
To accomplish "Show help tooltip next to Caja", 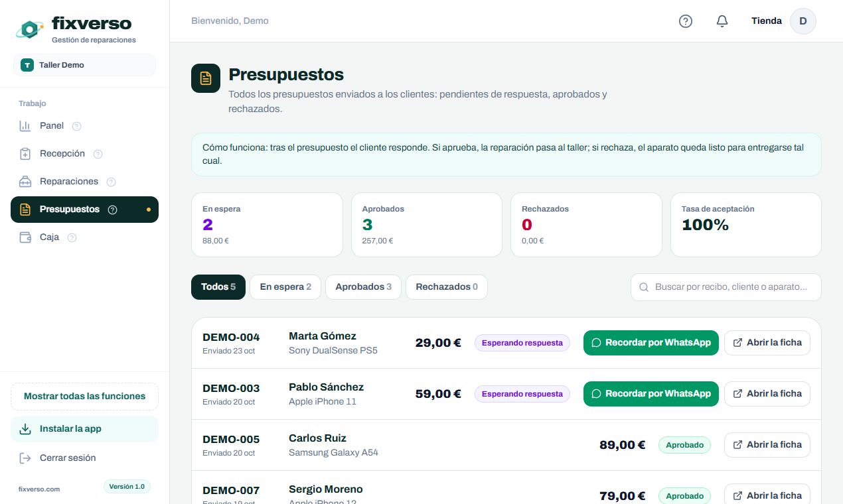I will coord(72,237).
